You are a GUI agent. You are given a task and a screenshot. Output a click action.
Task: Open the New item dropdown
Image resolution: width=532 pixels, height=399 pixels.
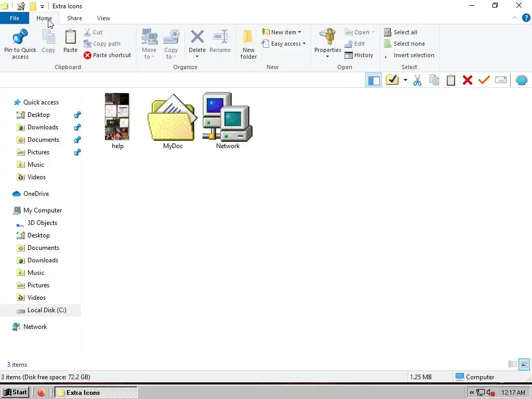click(x=299, y=32)
